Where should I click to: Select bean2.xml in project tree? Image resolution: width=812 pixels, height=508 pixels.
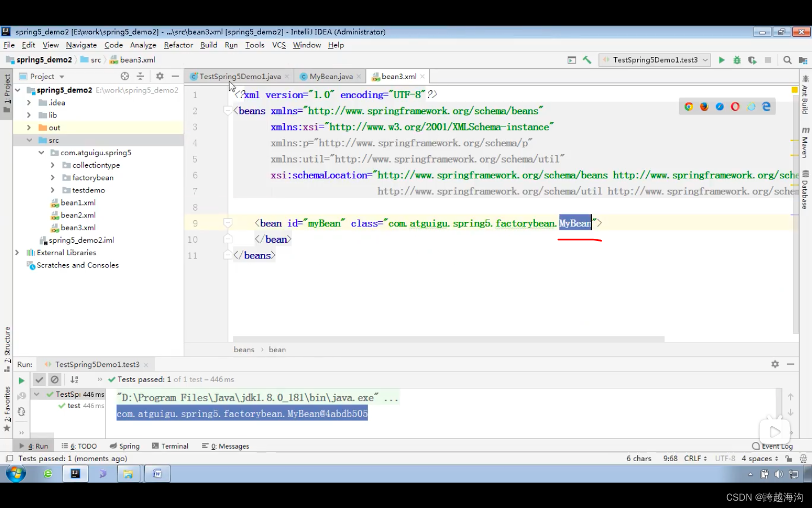click(78, 215)
